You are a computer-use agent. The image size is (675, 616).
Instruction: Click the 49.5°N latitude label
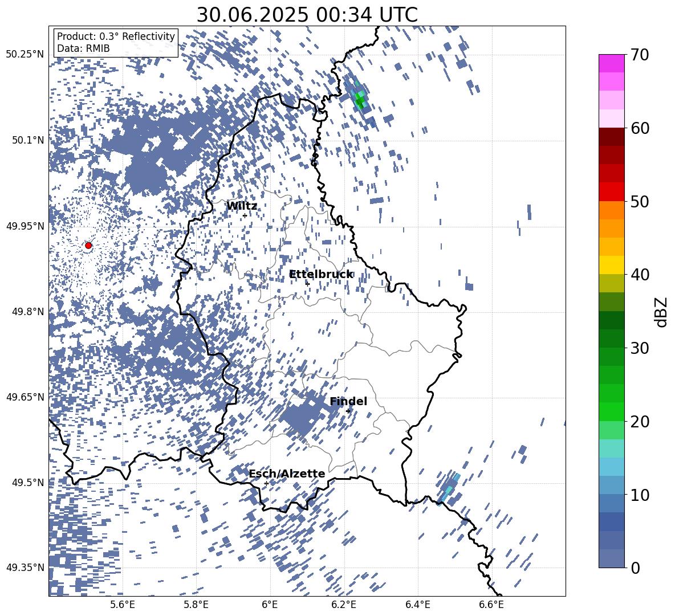(27, 482)
